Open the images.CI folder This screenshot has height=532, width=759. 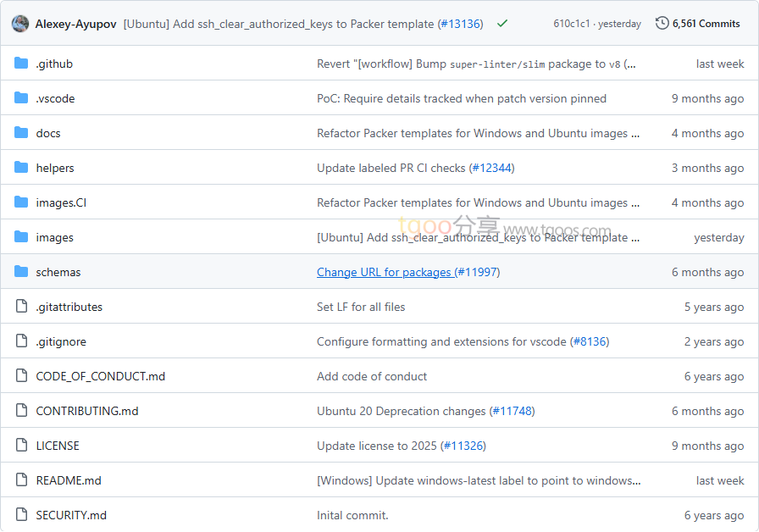pos(61,202)
